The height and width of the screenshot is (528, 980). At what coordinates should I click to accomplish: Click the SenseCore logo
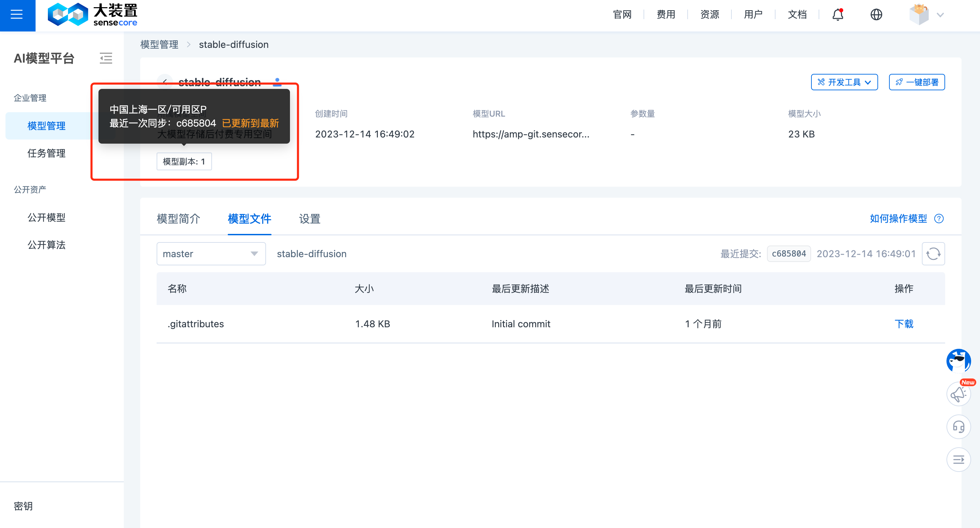coord(92,15)
